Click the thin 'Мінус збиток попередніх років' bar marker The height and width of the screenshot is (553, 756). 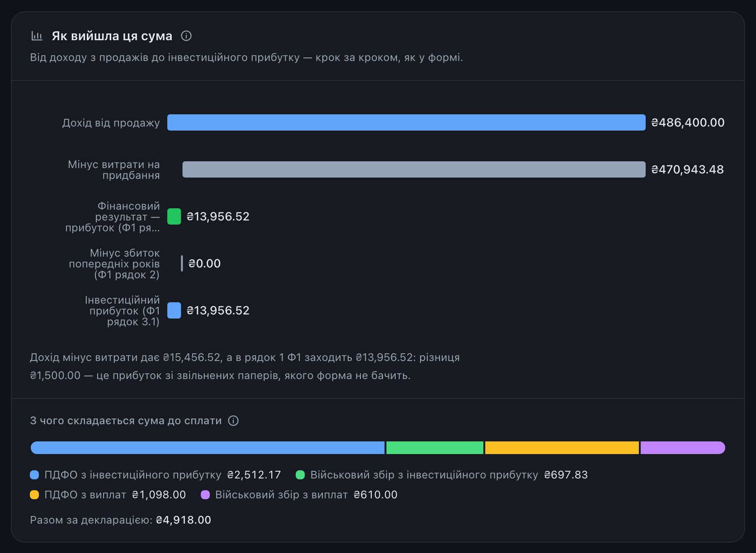coord(182,263)
